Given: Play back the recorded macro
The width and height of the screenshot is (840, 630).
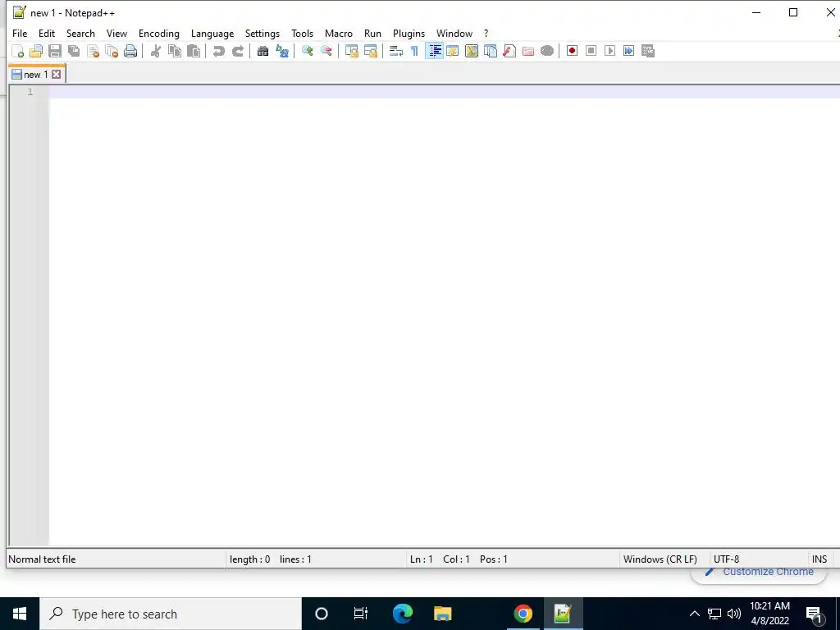Looking at the screenshot, I should click(609, 51).
